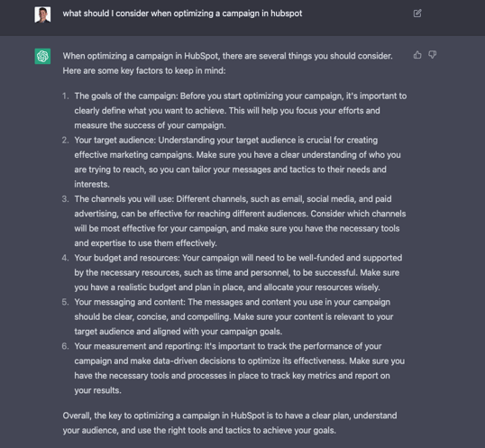Click the user profile photo avatar
Viewport: 485px width, 448px height.
coord(42,14)
